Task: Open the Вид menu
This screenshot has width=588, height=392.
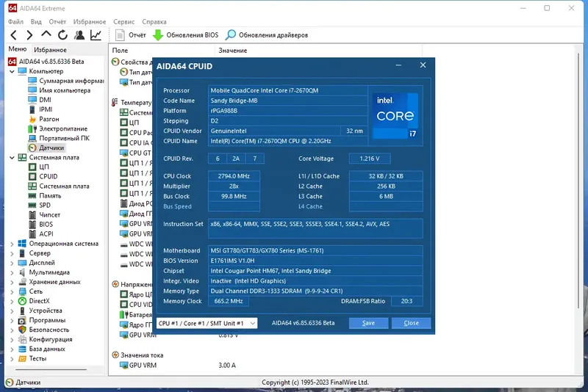Action: click(x=36, y=22)
